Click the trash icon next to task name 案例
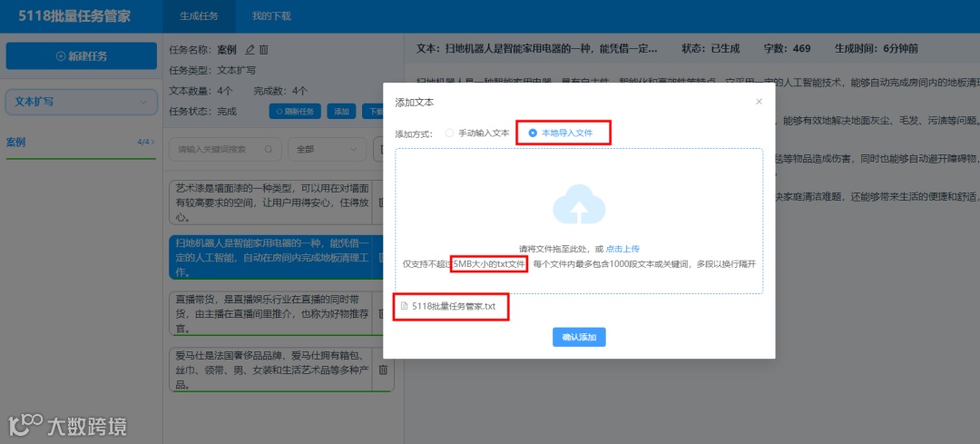This screenshot has height=444, width=980. click(x=264, y=50)
